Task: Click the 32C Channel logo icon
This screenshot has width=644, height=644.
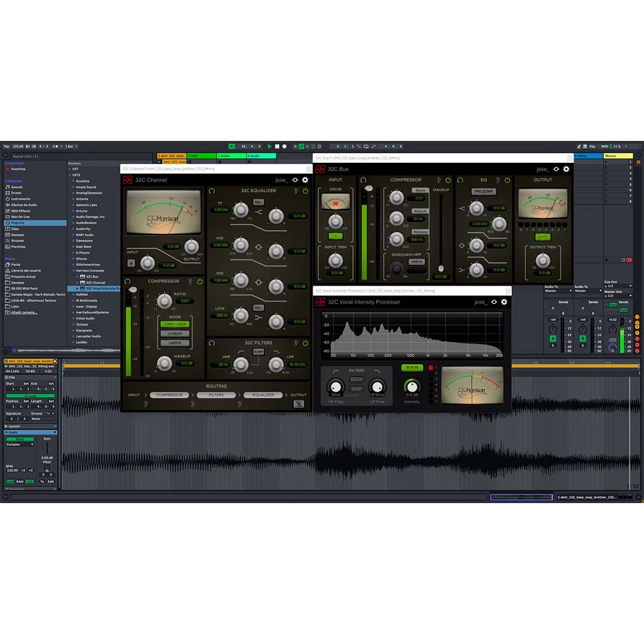Action: (128, 180)
